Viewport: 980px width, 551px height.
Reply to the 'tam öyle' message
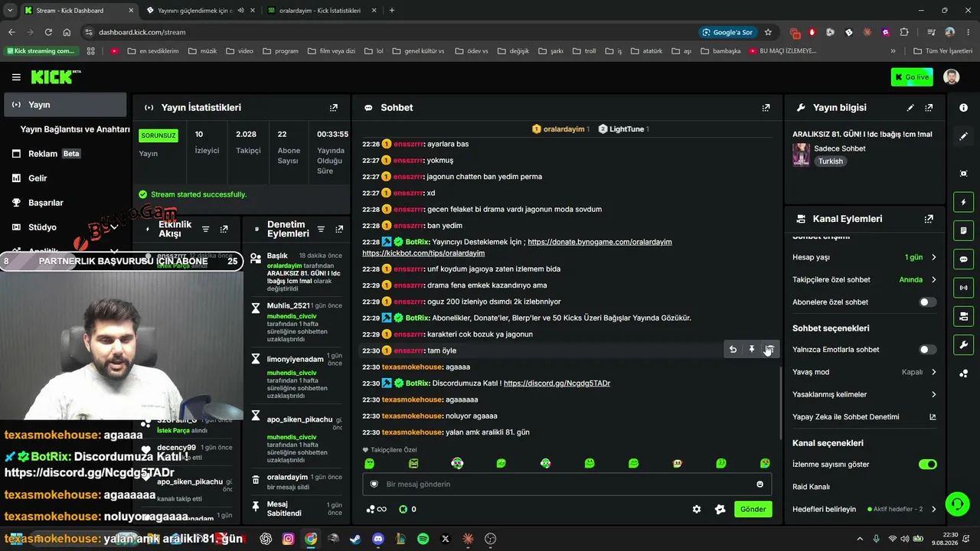pyautogui.click(x=733, y=350)
